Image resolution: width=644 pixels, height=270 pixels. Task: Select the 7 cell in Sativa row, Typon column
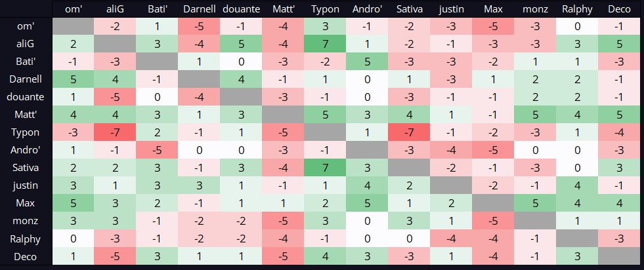(325, 168)
